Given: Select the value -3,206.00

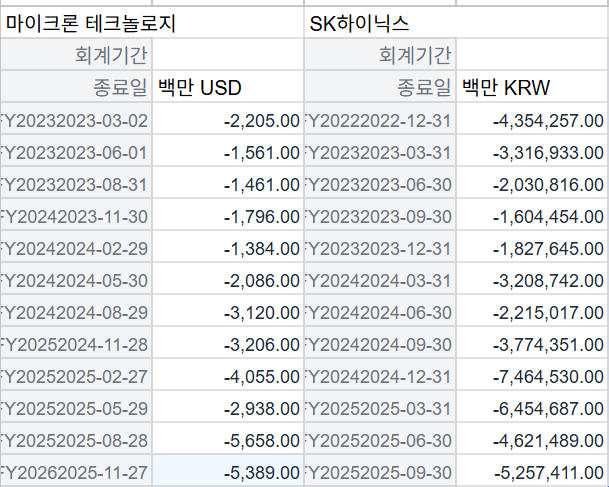Looking at the screenshot, I should click(x=228, y=343).
